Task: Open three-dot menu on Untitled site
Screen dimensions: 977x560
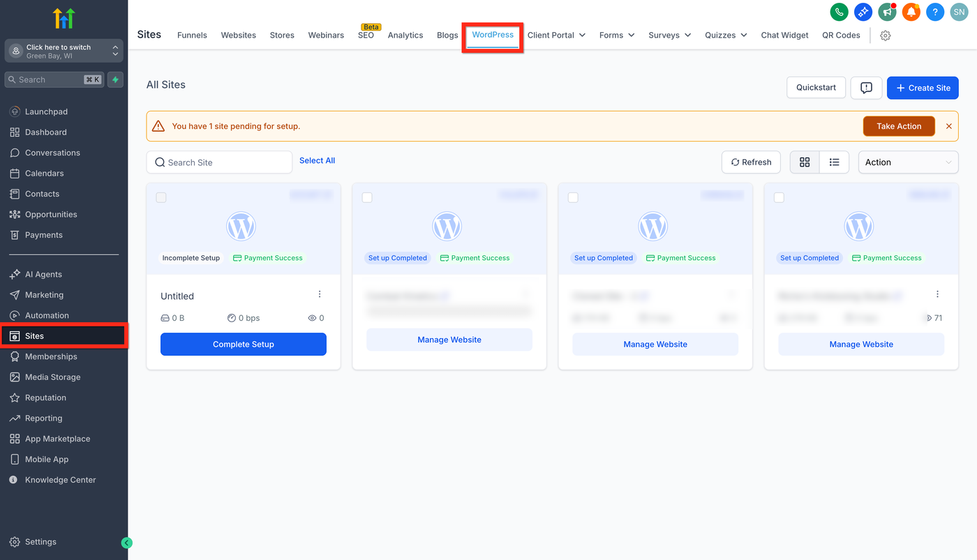Action: [x=320, y=294]
